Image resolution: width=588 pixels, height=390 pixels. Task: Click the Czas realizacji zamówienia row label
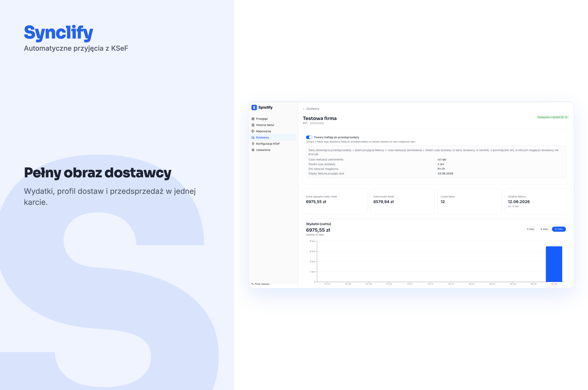(326, 159)
